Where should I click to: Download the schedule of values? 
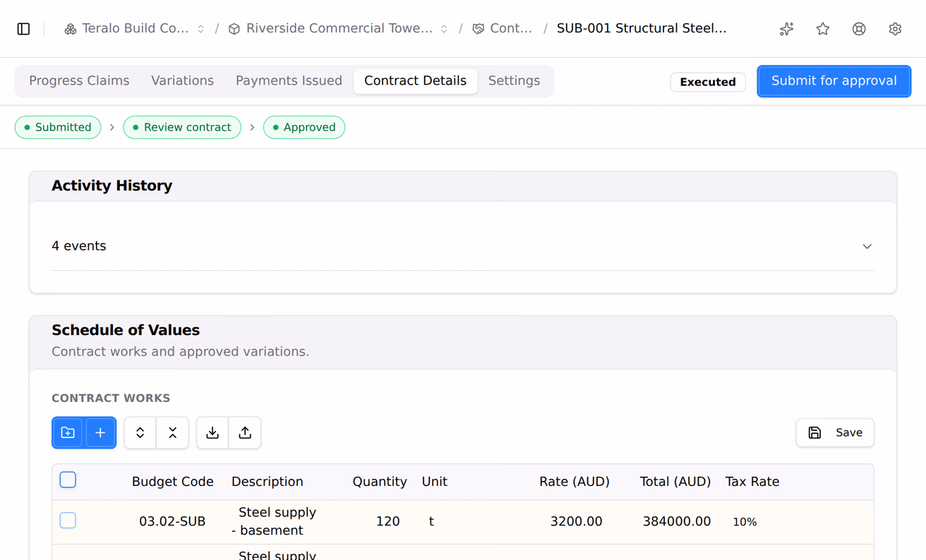point(212,432)
